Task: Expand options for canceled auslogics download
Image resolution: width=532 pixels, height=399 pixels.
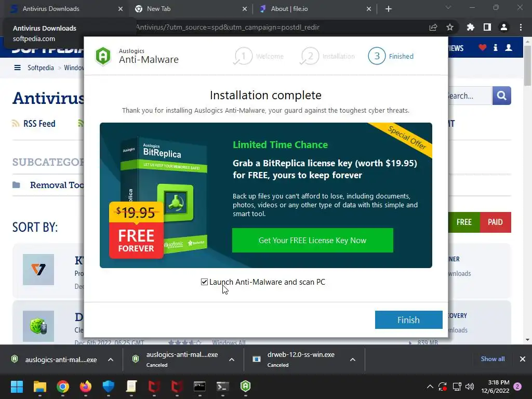Action: (232, 360)
